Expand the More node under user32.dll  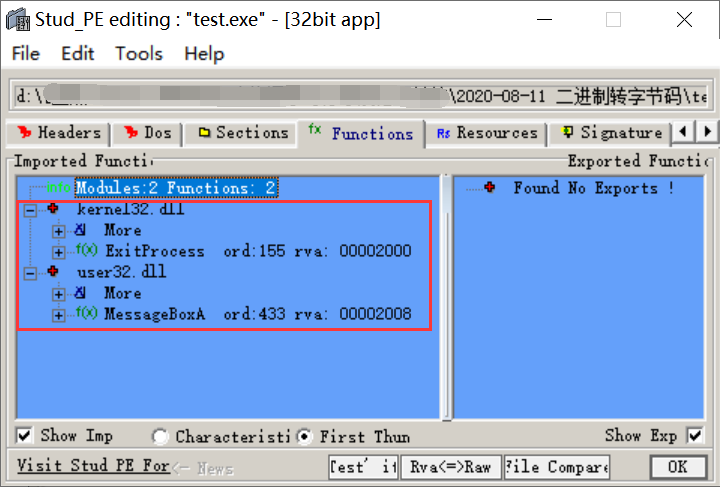pyautogui.click(x=58, y=294)
